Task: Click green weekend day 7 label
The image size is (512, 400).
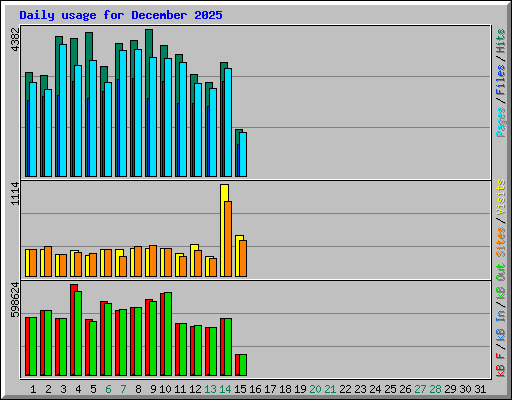Action: pos(123,389)
